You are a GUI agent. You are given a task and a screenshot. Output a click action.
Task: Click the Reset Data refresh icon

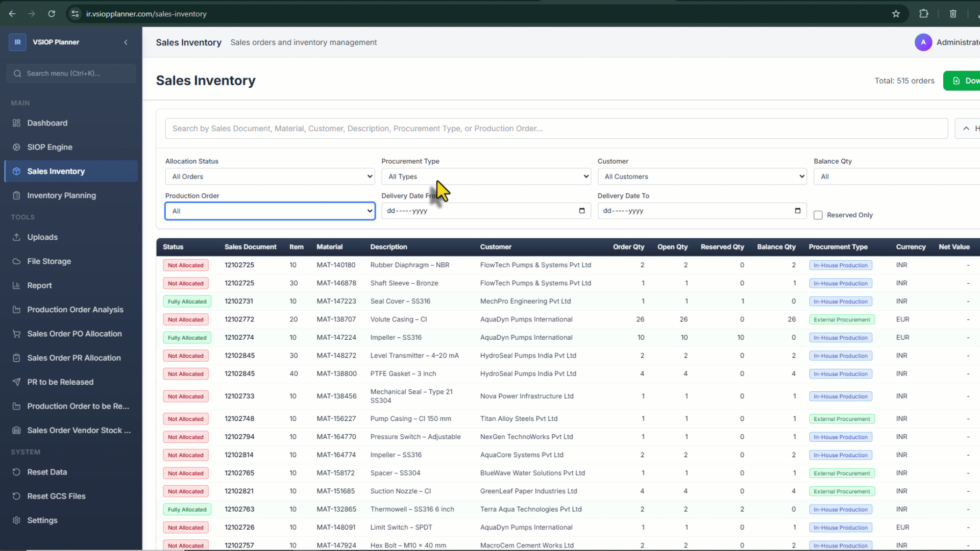click(16, 472)
